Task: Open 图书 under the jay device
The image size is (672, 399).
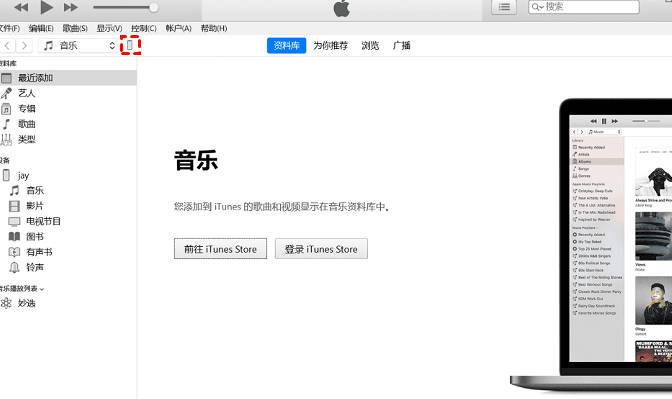Action: (35, 237)
